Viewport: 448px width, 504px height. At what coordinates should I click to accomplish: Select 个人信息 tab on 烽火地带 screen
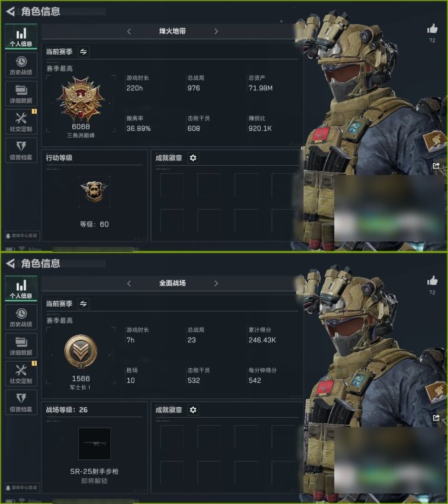21,37
